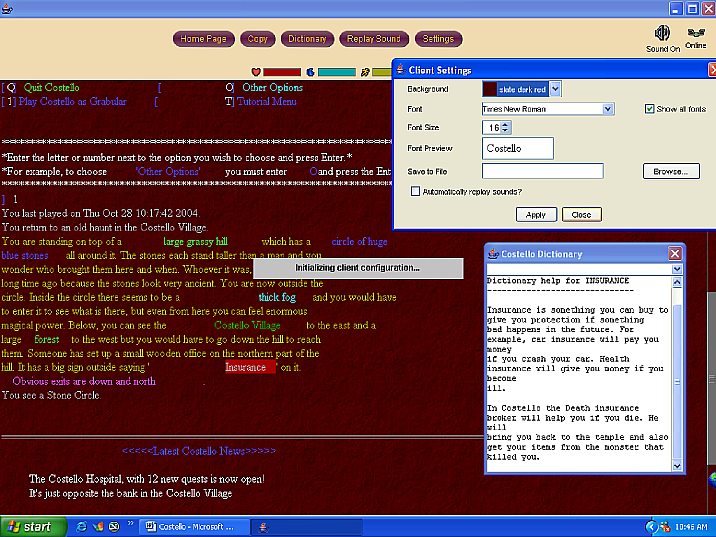Click the 'Other Options' example text
Image resolution: width=716 pixels, height=537 pixels.
click(x=168, y=172)
